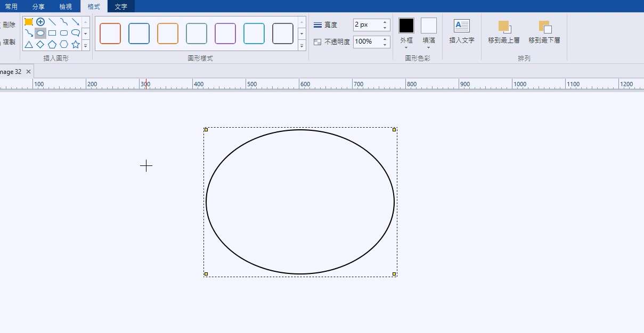Choose the star shape
The height and width of the screenshot is (333, 644).
coord(76,44)
